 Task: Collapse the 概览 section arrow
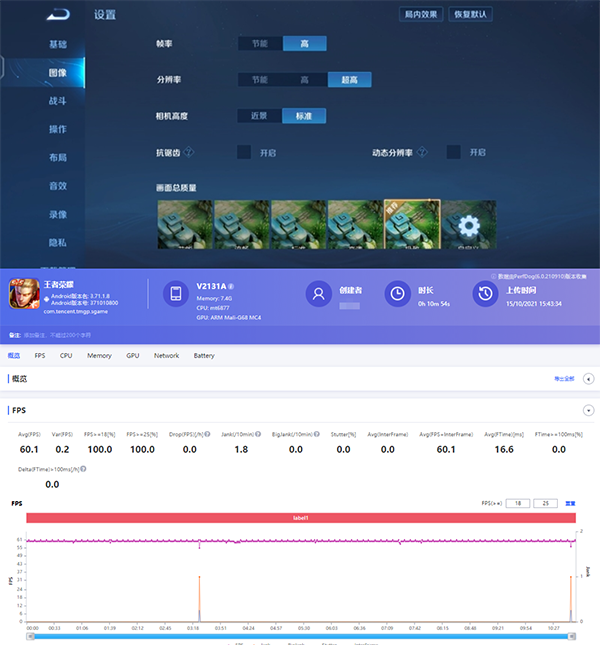(x=588, y=379)
